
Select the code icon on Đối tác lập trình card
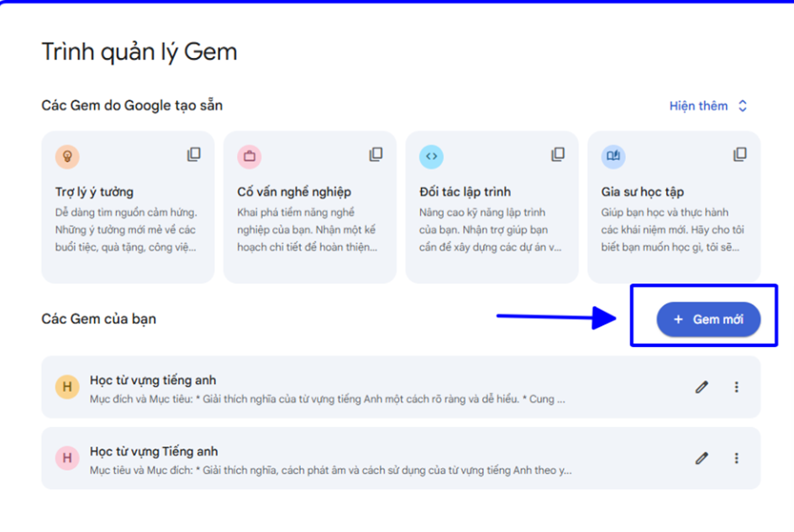[431, 156]
